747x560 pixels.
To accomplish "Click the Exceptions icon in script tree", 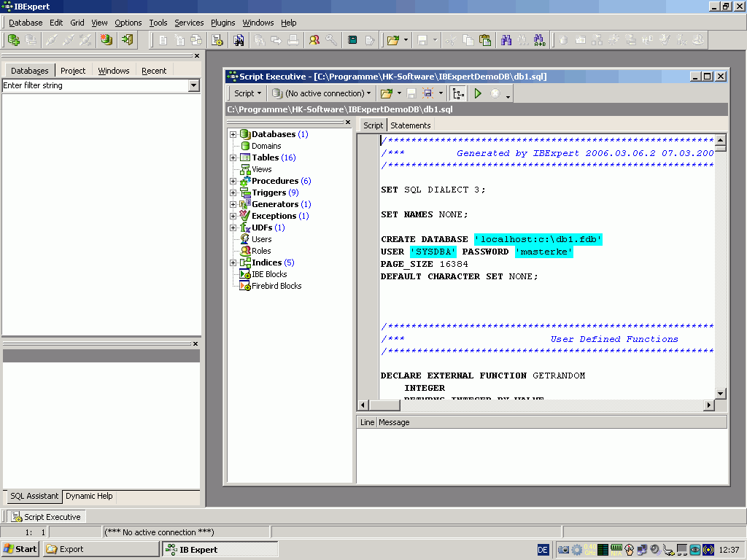I will pos(245,216).
